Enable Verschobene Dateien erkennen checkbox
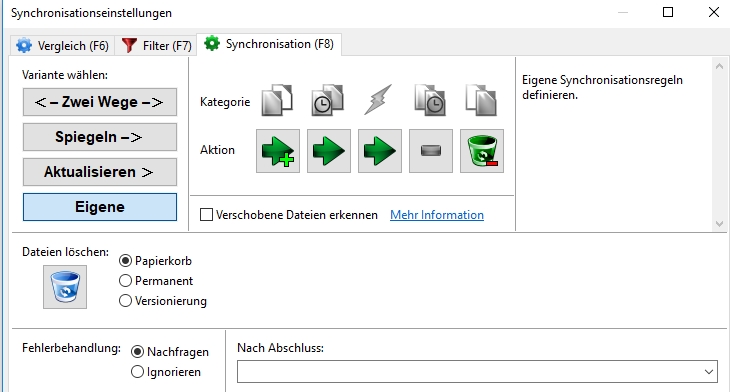This screenshot has height=392, width=730. 206,215
